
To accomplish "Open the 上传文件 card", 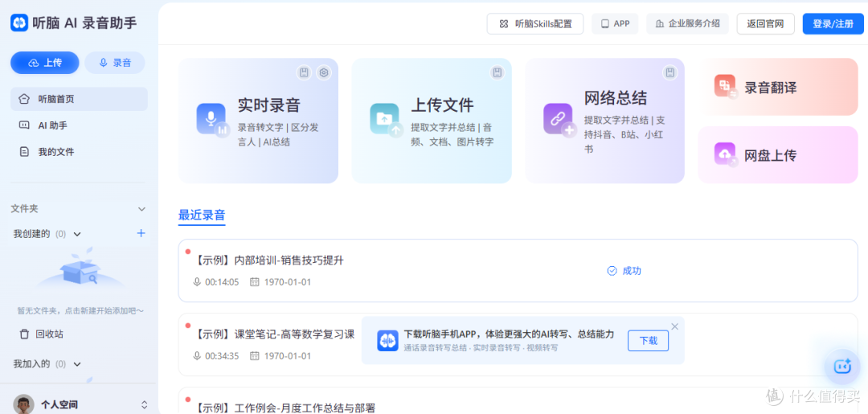I will [x=432, y=121].
